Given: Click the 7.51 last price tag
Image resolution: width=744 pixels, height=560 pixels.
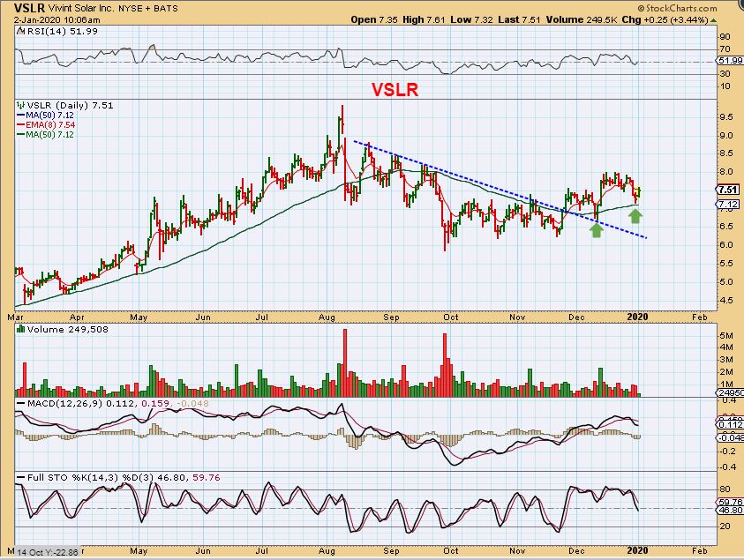Looking at the screenshot, I should pyautogui.click(x=728, y=190).
